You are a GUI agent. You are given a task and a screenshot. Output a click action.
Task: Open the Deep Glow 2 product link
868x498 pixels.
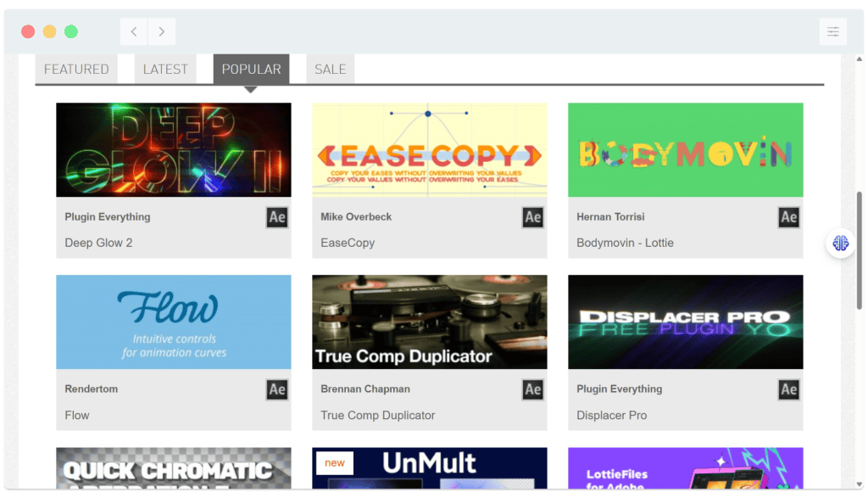point(98,243)
